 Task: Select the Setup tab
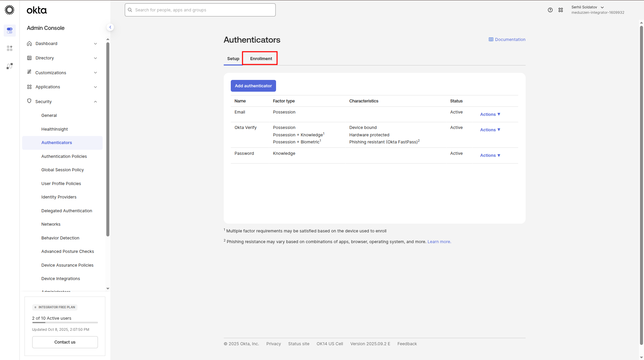(233, 59)
